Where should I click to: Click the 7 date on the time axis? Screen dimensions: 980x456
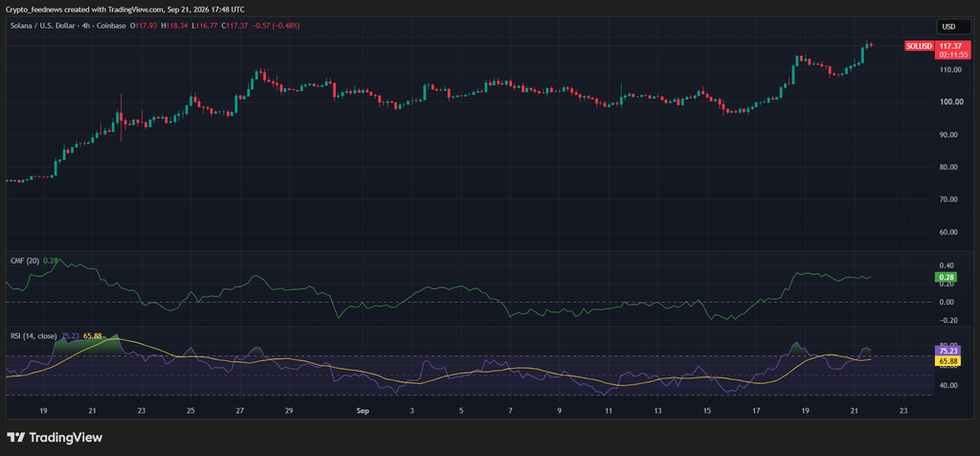point(510,411)
